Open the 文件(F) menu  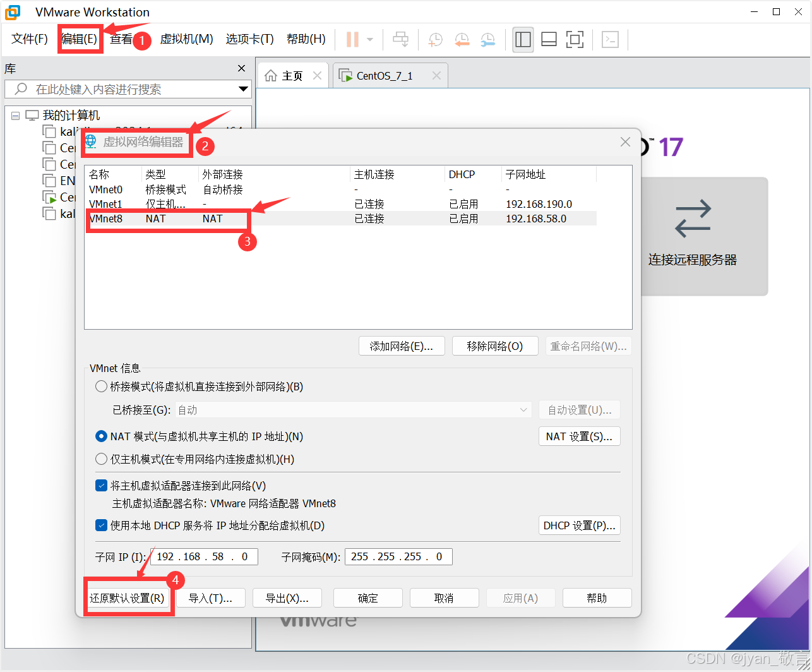pos(30,39)
